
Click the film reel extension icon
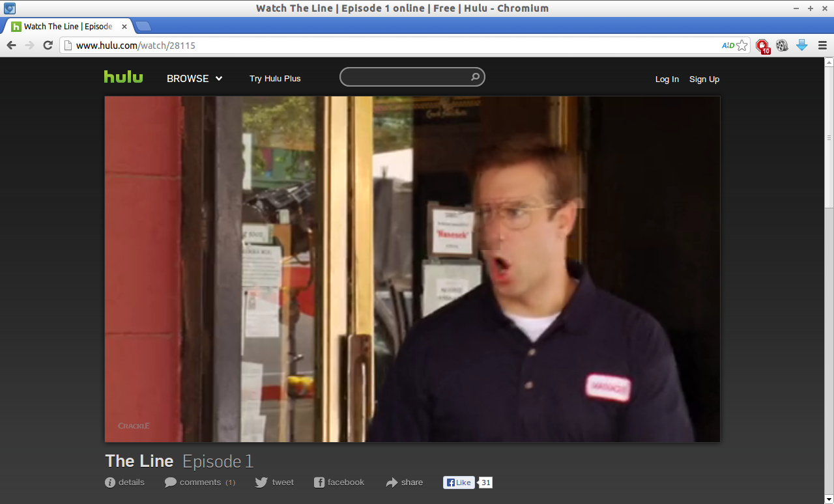click(782, 46)
